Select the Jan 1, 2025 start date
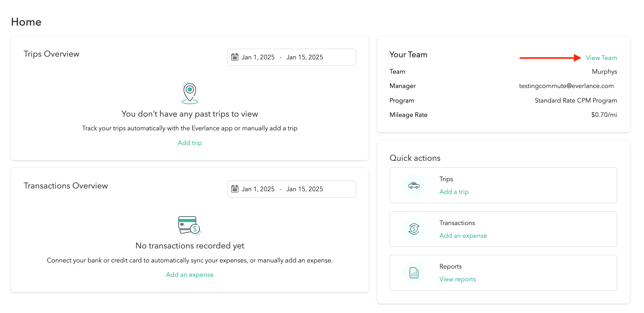This screenshot has height=313, width=644. click(x=258, y=57)
